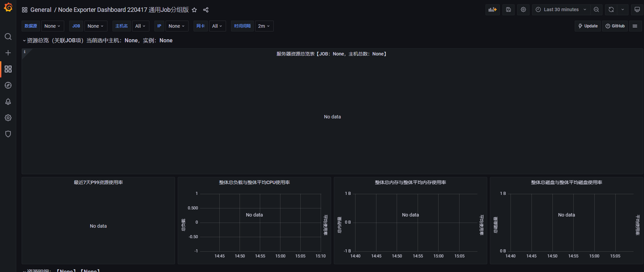Open the 网卡 All dropdown

click(217, 26)
